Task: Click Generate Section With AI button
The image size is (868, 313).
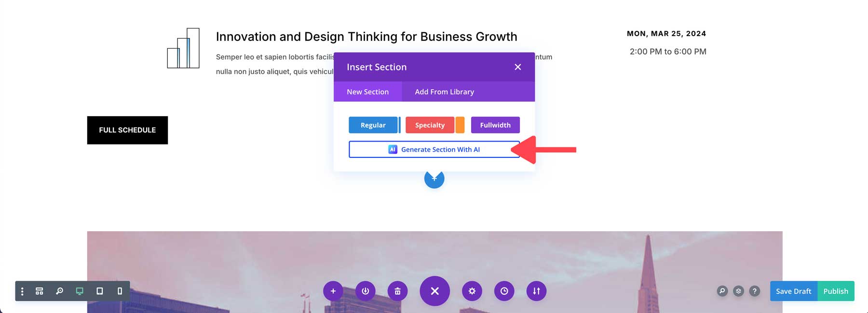Action: pos(434,149)
